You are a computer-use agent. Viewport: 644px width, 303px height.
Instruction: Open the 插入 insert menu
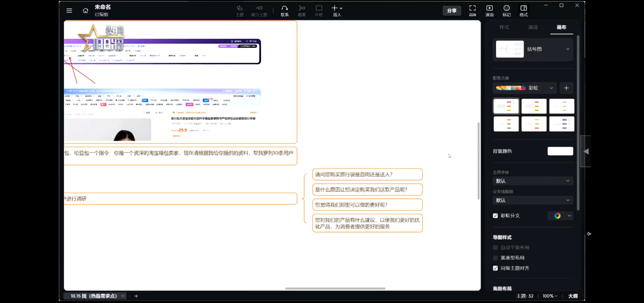[x=337, y=11]
